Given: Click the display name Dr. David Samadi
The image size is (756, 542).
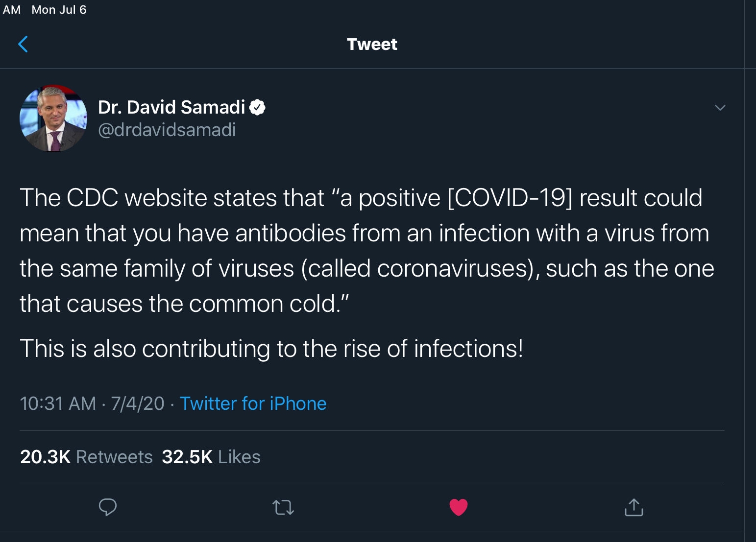Looking at the screenshot, I should (x=171, y=107).
